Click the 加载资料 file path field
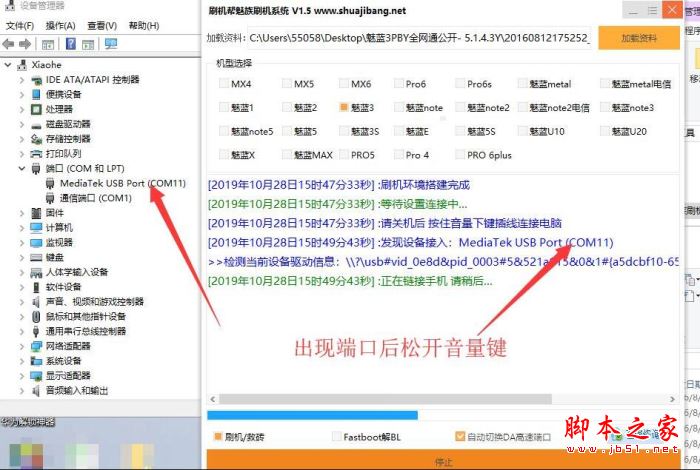Image resolution: width=700 pixels, height=470 pixels. pyautogui.click(x=420, y=38)
